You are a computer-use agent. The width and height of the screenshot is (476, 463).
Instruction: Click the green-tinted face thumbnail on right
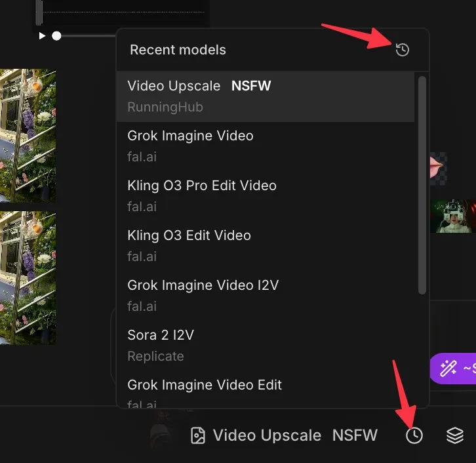tap(453, 216)
